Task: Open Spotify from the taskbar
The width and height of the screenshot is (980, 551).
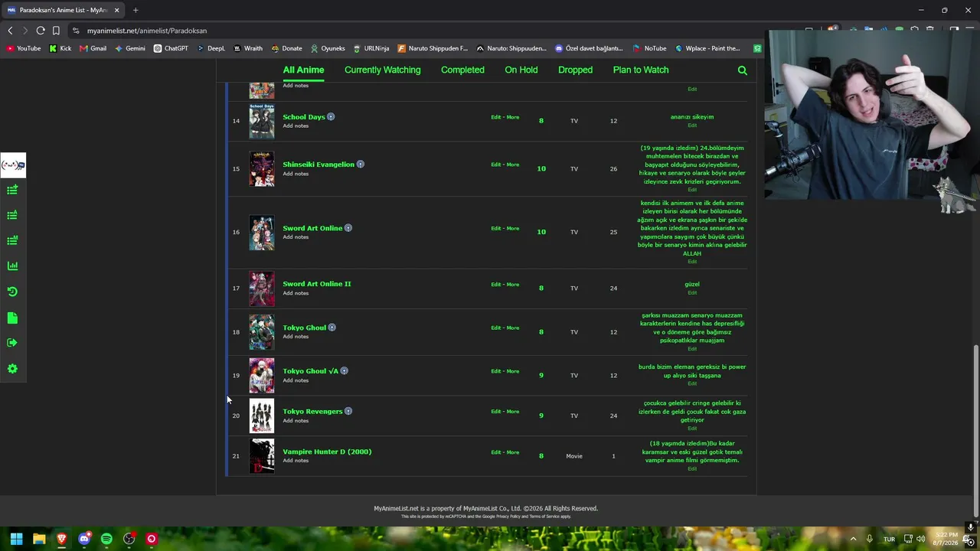Action: click(x=106, y=539)
